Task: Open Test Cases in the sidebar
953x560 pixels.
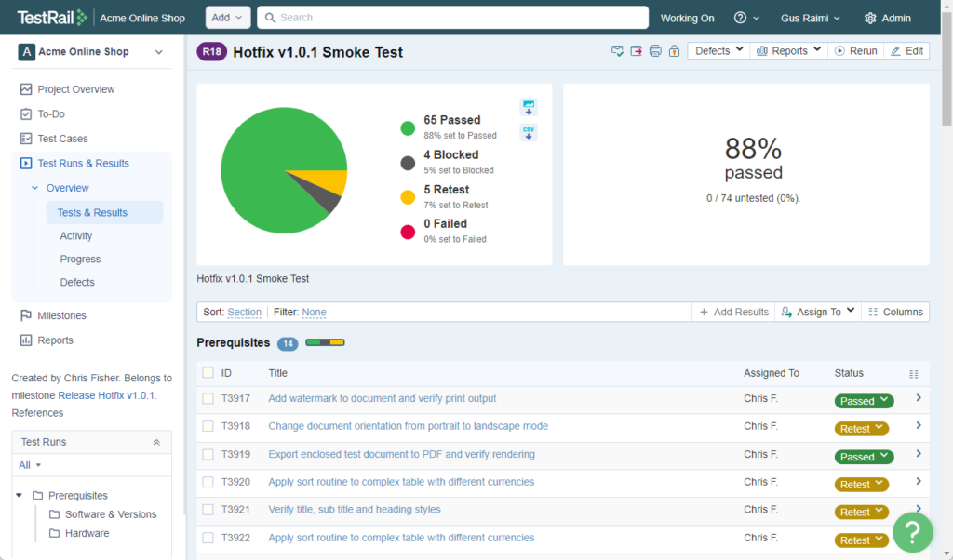Action: coord(62,139)
